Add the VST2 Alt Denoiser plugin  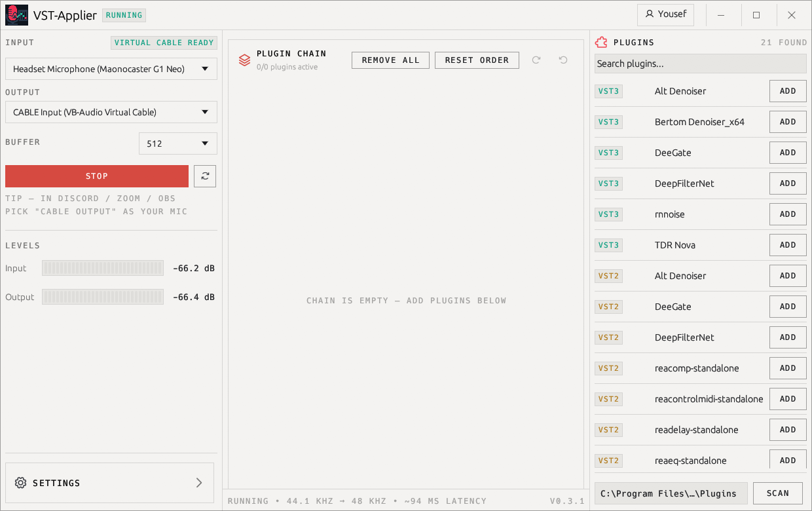[788, 276]
